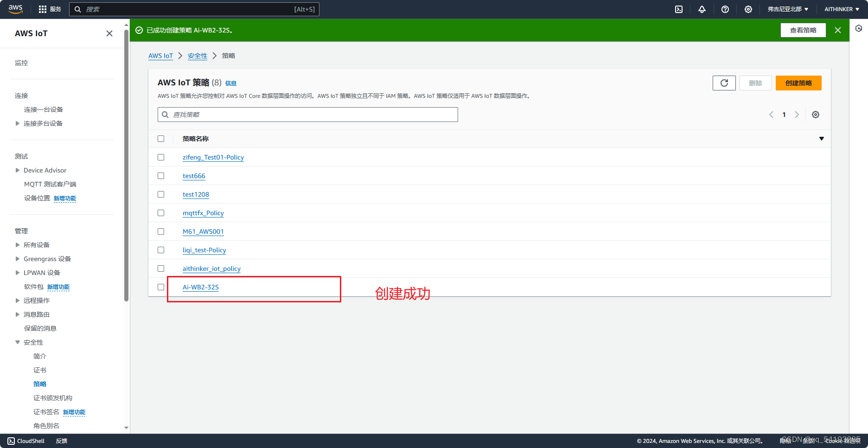Check the mqttfx_Policy row checkbox
Viewport: 868px width, 448px height.
(x=161, y=213)
